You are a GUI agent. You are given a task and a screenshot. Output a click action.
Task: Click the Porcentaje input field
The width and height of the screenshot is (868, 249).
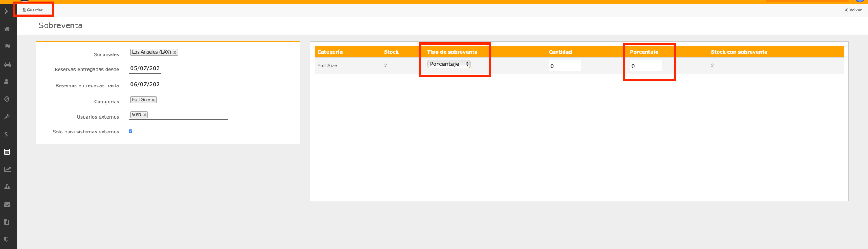645,66
